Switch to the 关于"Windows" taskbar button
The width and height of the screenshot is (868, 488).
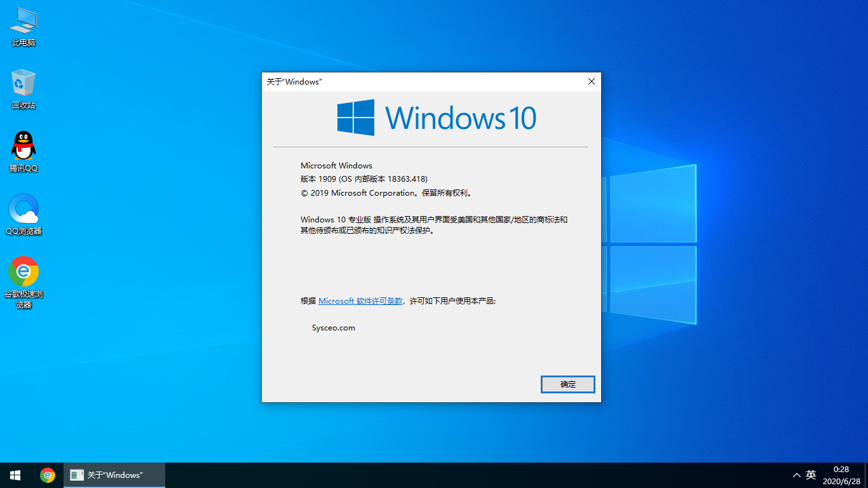click(x=114, y=475)
